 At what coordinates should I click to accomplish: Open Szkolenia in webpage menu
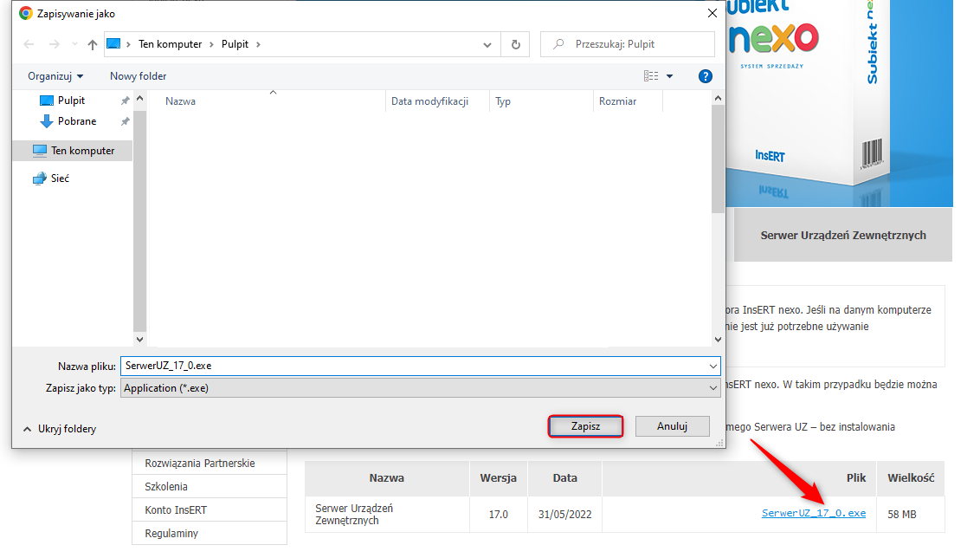(166, 487)
